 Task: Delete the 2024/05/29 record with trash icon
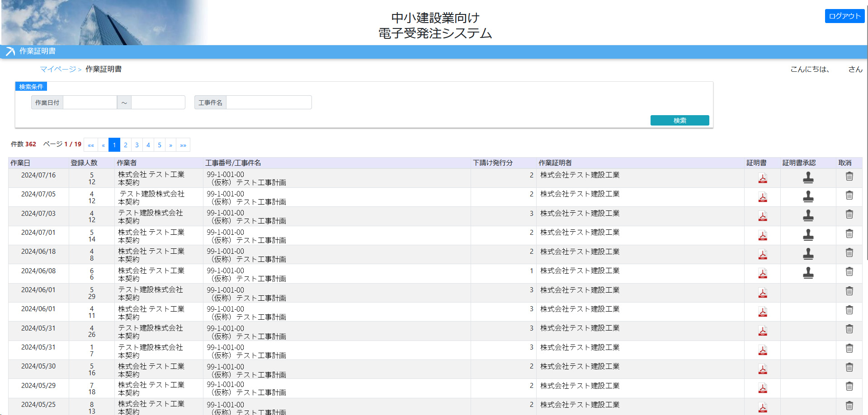click(849, 387)
